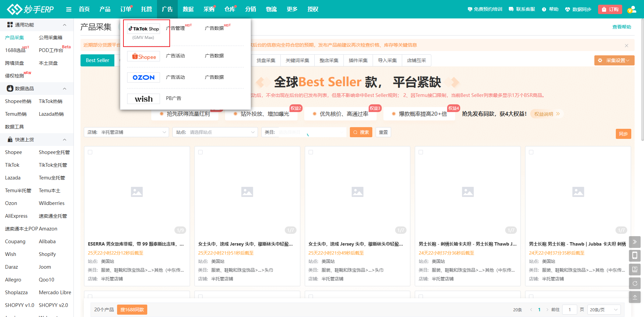644x317 pixels.
Task: Click the 搜1688同款 button
Action: tap(132, 310)
